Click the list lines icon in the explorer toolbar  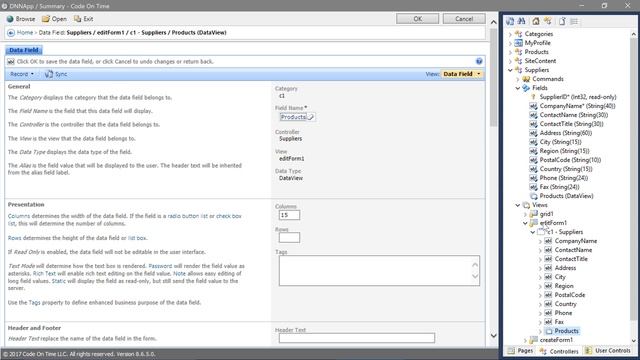[x=574, y=21]
